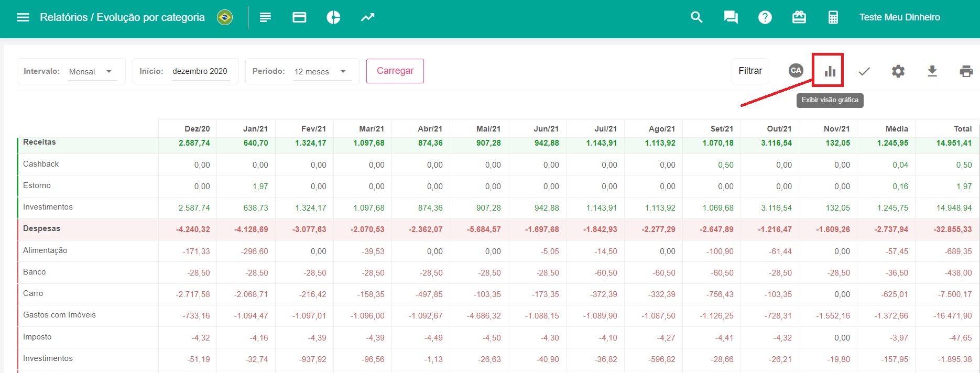980x373 pixels.
Task: Toggle the checkmark option in toolbar
Action: pos(864,71)
